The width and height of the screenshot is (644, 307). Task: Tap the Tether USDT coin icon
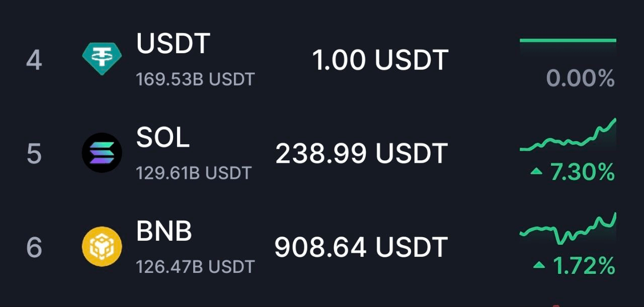click(102, 58)
